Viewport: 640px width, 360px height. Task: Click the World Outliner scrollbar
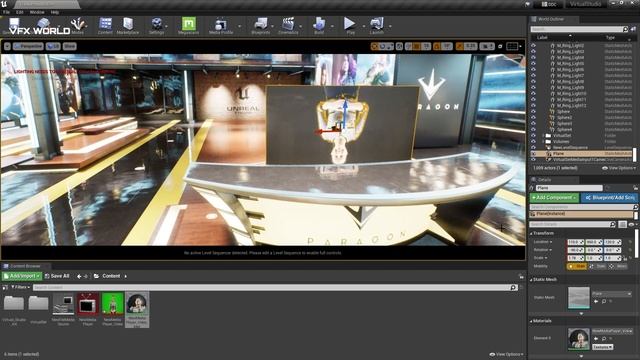(635, 155)
